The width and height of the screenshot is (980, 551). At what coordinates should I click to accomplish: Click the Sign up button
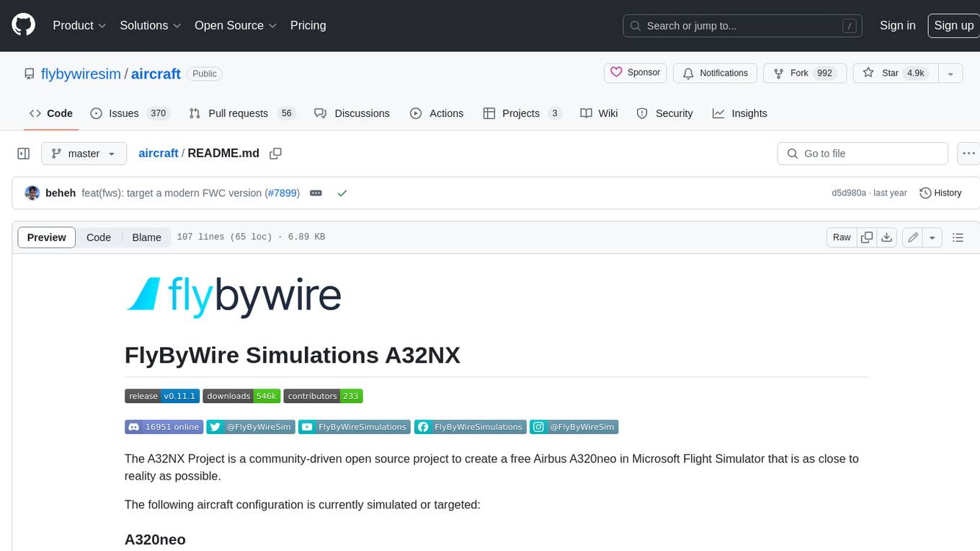pos(953,25)
